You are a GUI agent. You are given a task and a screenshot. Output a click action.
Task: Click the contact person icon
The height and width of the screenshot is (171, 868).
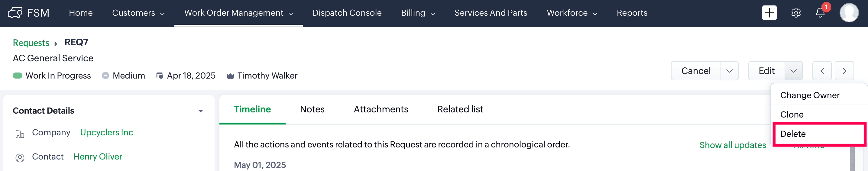(20, 157)
